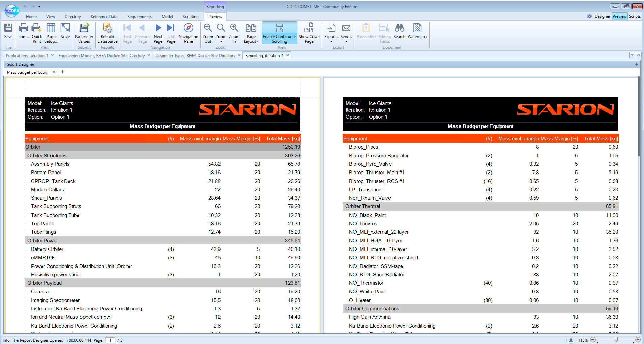Close the Mass Budget per Equip tab
Image resolution: width=644 pixels, height=344 pixels.
[x=53, y=72]
